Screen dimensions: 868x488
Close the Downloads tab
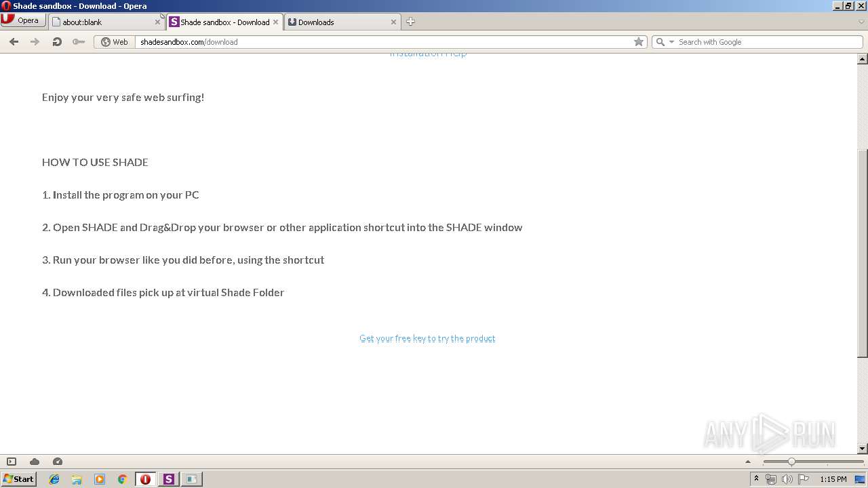[x=393, y=22]
